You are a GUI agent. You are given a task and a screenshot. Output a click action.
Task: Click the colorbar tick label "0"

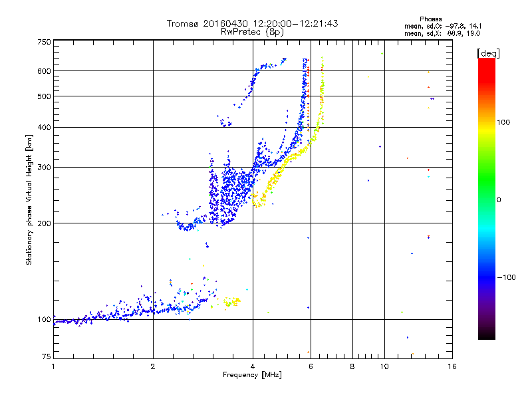point(499,200)
